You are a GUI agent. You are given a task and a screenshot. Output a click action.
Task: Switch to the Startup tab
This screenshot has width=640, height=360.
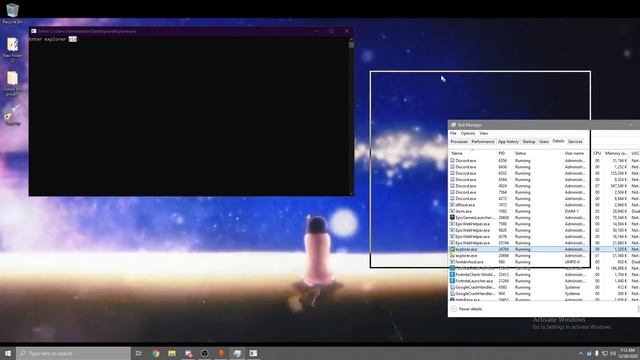tap(529, 142)
